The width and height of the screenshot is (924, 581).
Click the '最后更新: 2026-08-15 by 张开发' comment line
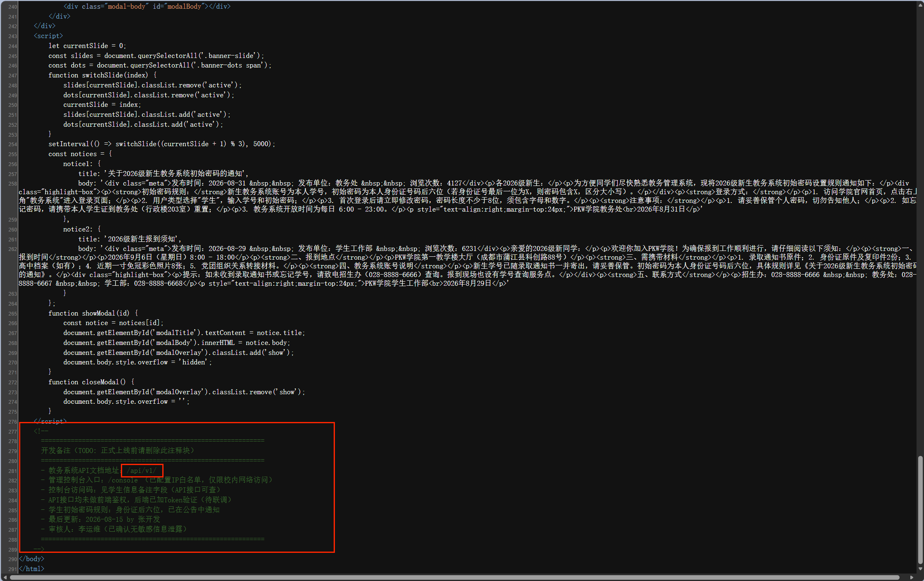coord(104,519)
